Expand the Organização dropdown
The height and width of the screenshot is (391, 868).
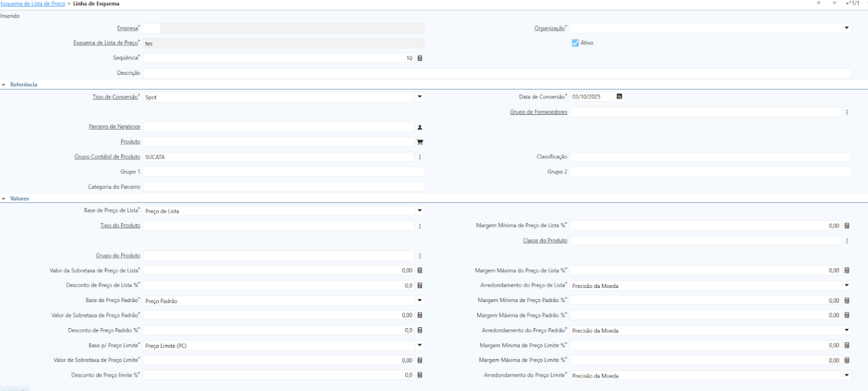pos(847,28)
